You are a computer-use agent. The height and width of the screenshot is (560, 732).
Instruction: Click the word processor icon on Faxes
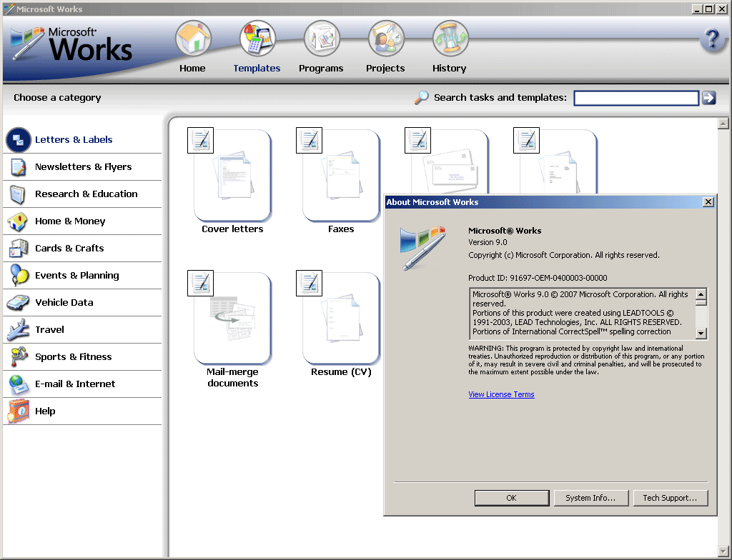[309, 140]
